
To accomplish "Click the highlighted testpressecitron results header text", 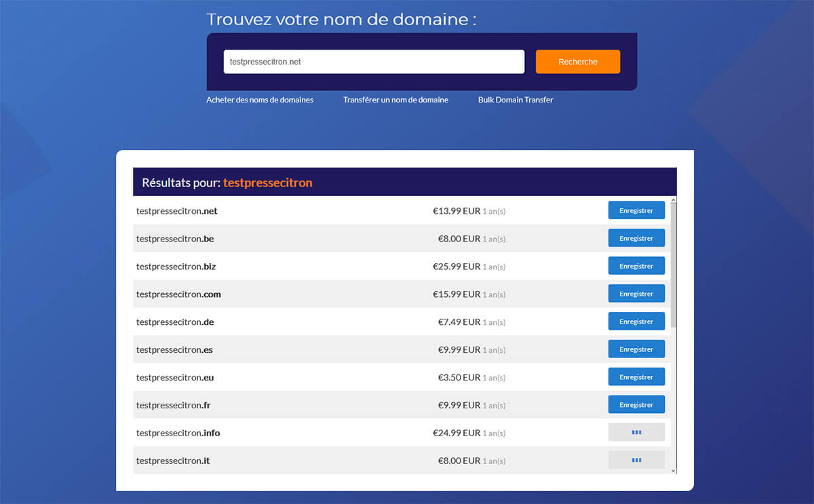I will [267, 182].
